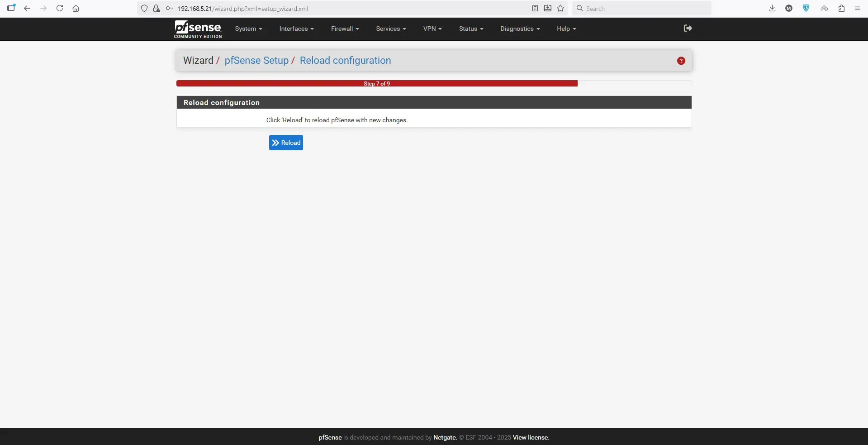The height and width of the screenshot is (445, 868).
Task: Open the Firewall dropdown menu
Action: (345, 29)
